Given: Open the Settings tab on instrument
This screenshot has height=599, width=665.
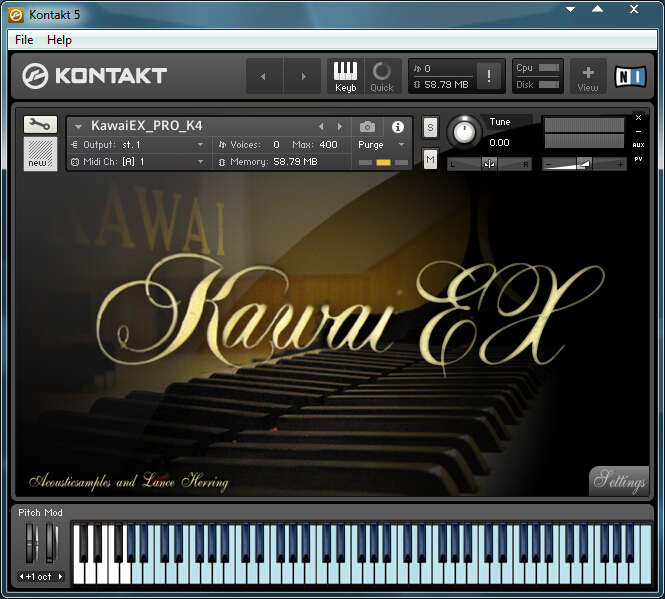Looking at the screenshot, I should (619, 481).
